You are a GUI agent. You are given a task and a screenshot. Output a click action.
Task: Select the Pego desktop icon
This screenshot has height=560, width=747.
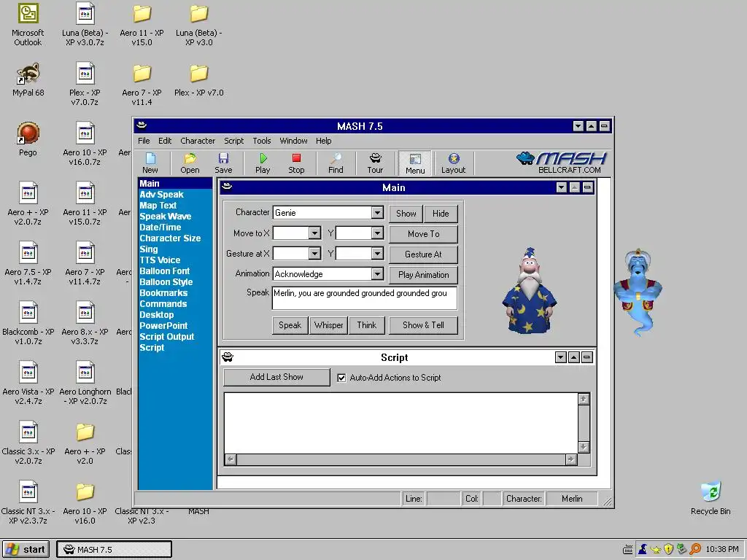[x=28, y=139]
